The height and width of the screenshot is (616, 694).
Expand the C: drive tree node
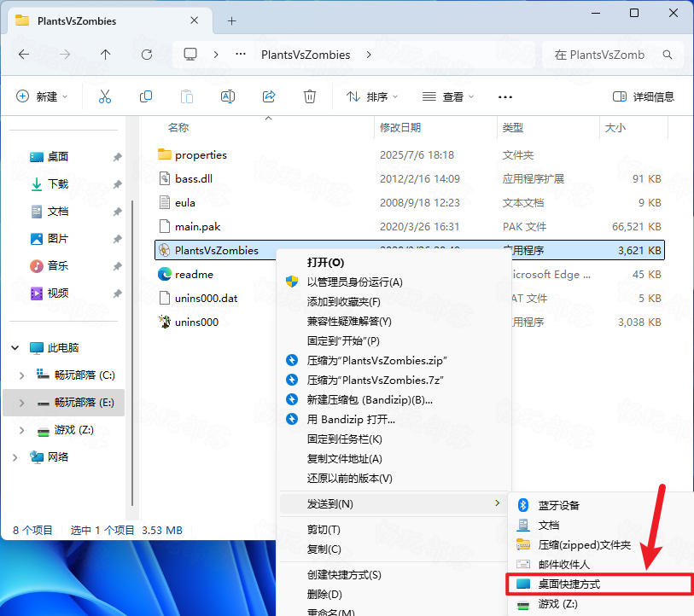click(x=21, y=375)
